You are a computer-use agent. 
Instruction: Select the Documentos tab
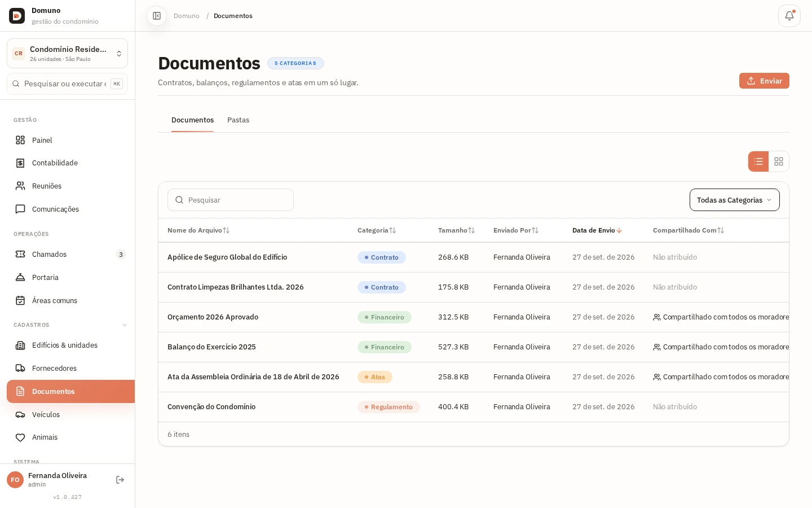point(193,120)
